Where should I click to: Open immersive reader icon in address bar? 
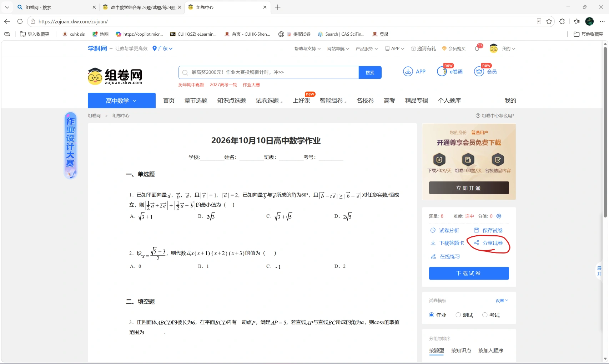coord(539,21)
